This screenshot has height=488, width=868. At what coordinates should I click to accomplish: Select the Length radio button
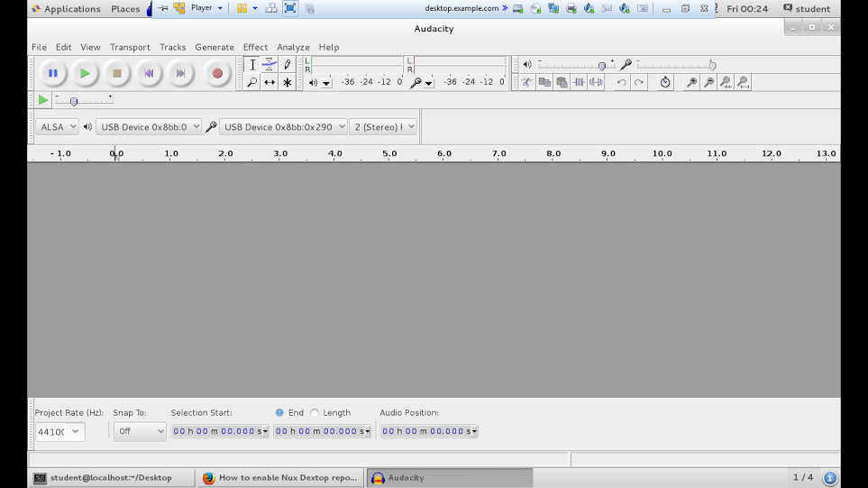tap(315, 412)
